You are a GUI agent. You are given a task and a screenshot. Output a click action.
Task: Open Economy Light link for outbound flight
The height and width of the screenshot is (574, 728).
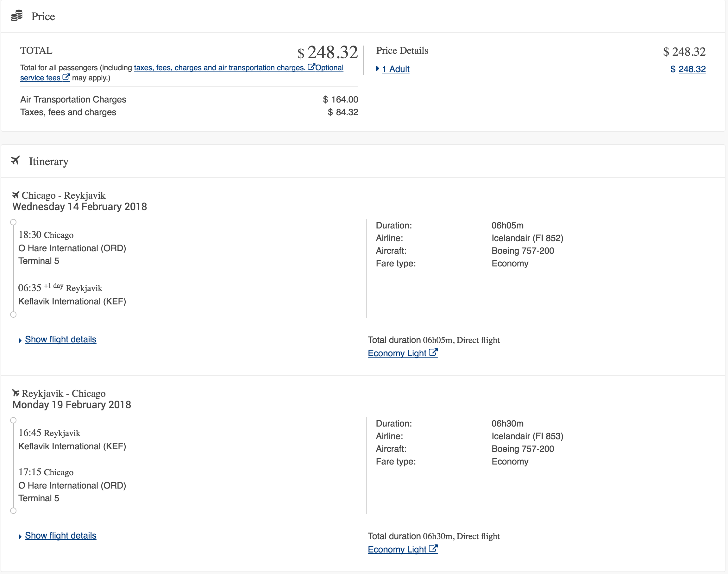tap(397, 353)
